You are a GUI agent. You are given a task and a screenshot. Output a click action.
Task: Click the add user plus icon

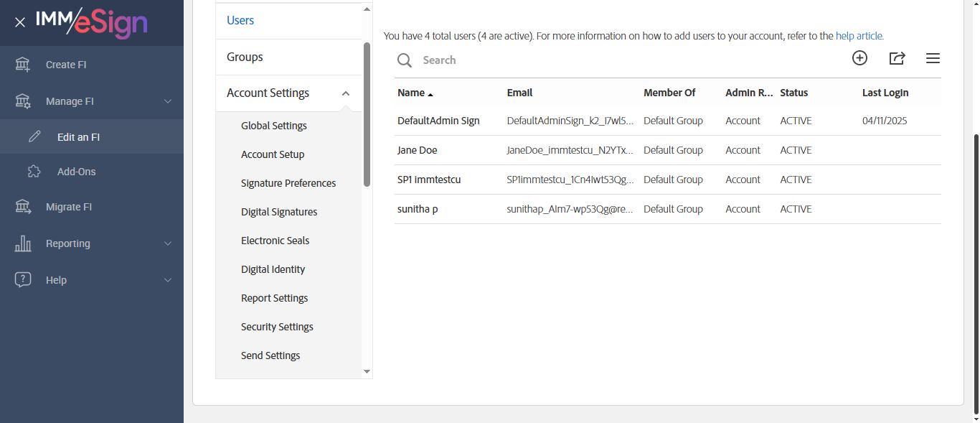click(859, 59)
